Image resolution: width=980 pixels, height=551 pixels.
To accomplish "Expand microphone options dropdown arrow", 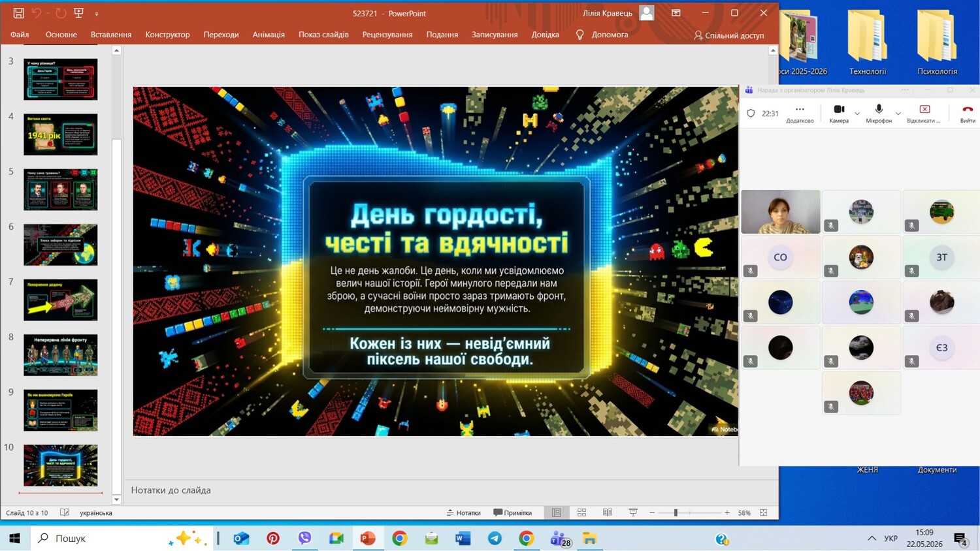I will (898, 114).
